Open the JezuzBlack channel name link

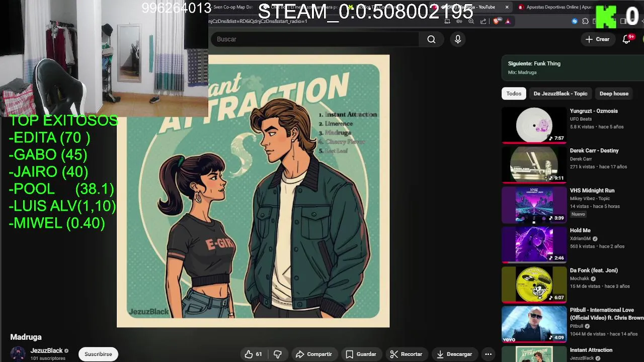coord(46,351)
